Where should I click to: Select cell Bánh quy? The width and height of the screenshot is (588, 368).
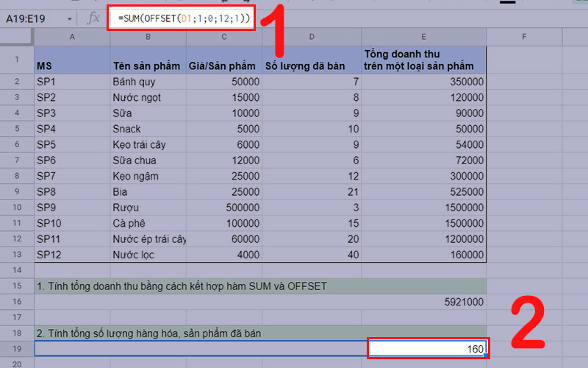[148, 82]
